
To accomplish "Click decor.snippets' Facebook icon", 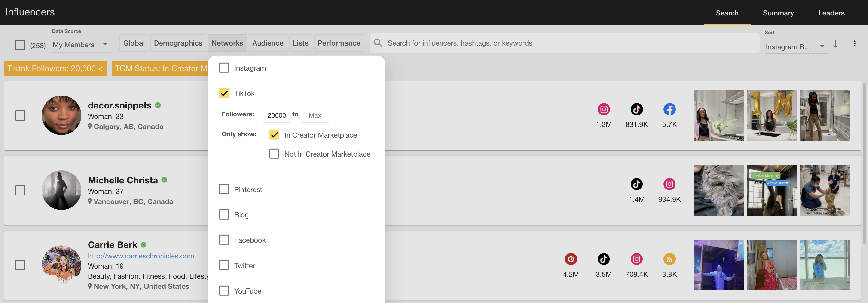I will [669, 109].
